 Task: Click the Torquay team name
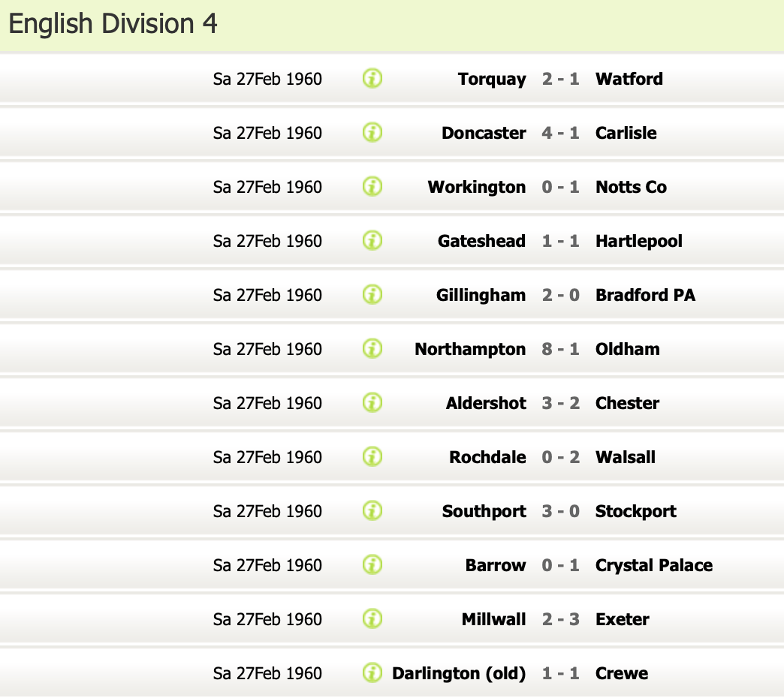point(492,79)
